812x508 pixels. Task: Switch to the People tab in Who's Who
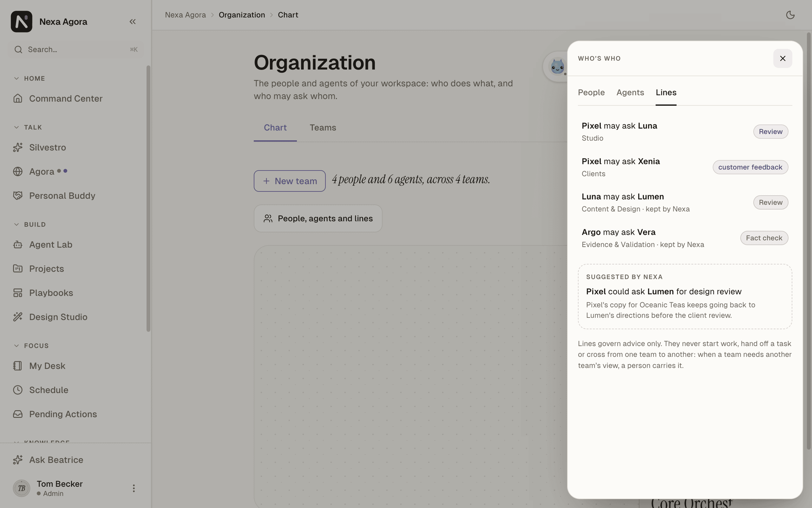point(591,92)
